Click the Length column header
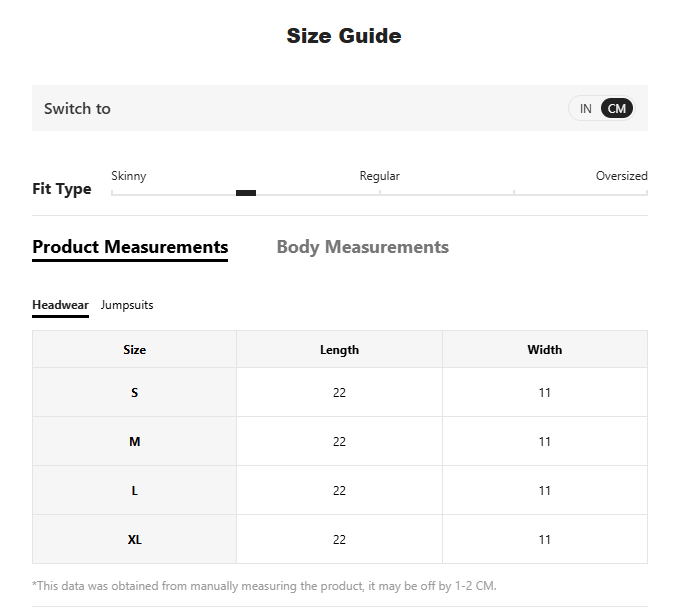Viewport: 681px width, 612px height. 339,350
